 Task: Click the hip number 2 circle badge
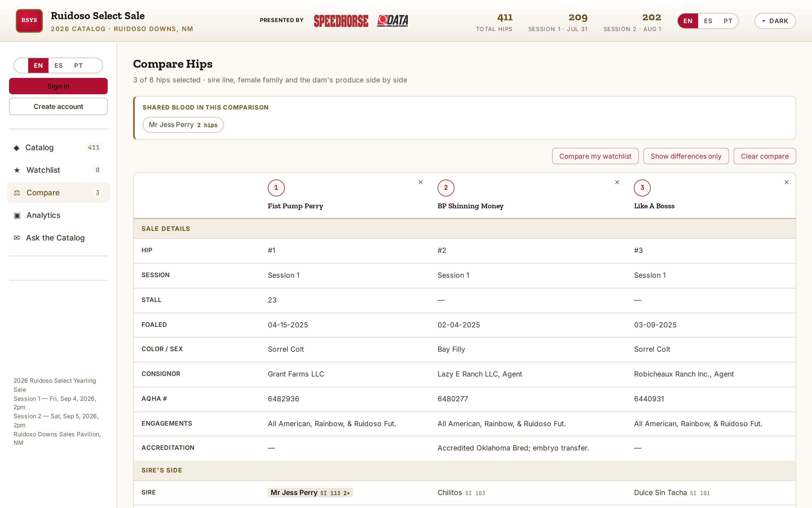[446, 188]
